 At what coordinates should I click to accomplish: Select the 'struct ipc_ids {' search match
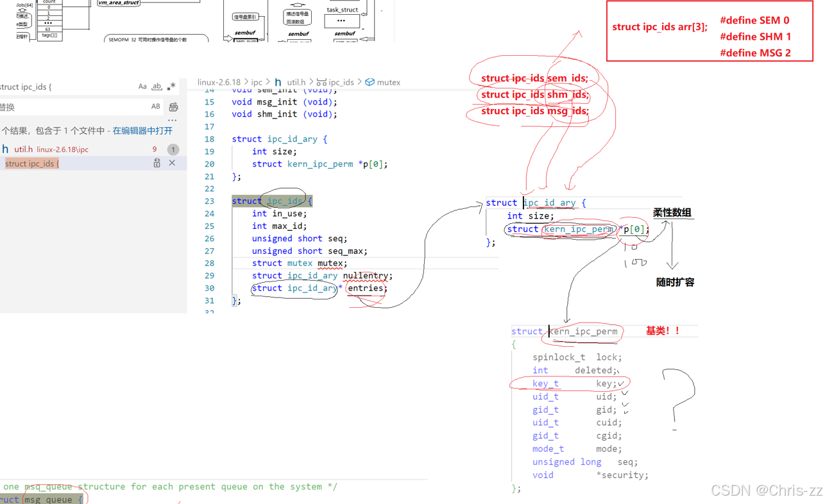pos(32,164)
